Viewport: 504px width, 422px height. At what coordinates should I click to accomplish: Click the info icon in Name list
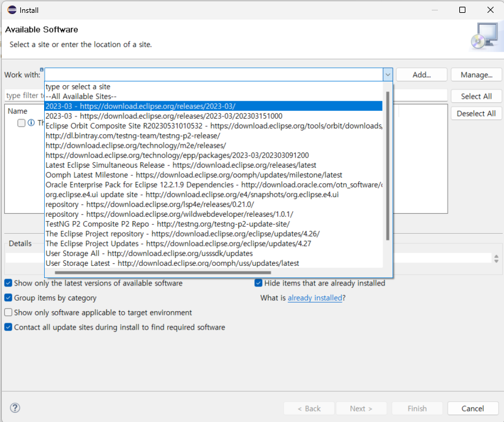[31, 122]
